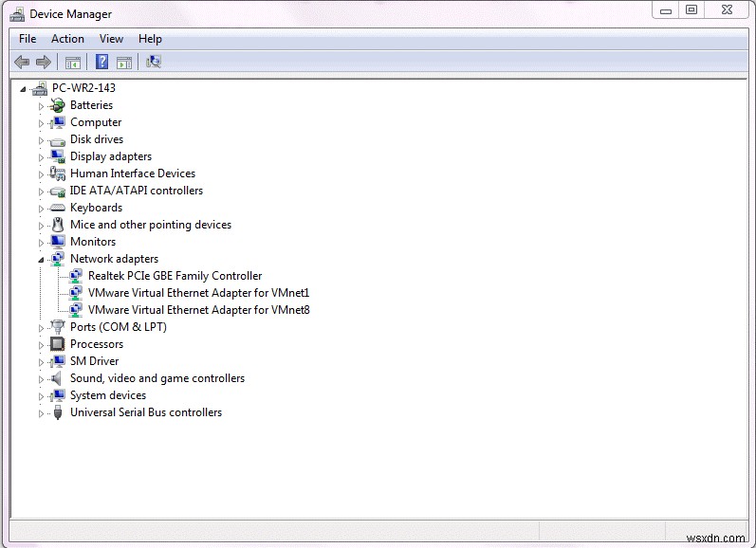Click the Processors category icon

pos(57,344)
